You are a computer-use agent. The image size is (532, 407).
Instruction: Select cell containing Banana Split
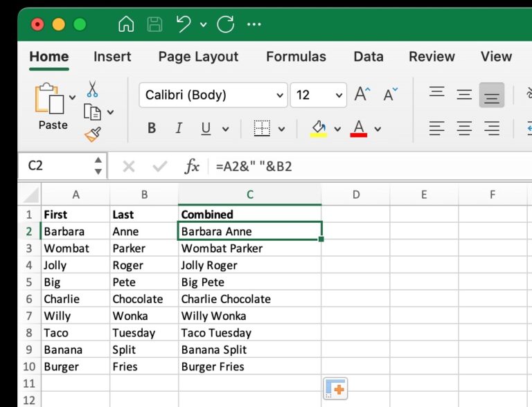[249, 350]
